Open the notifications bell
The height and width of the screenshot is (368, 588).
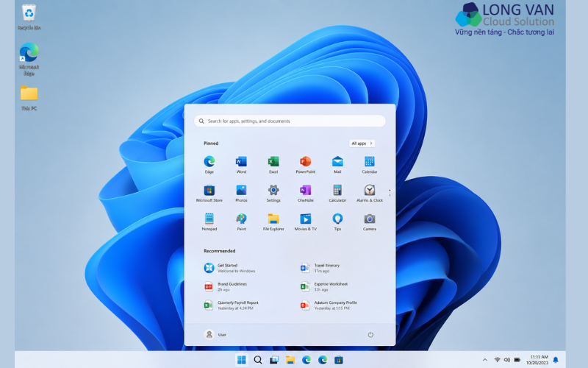(x=556, y=360)
